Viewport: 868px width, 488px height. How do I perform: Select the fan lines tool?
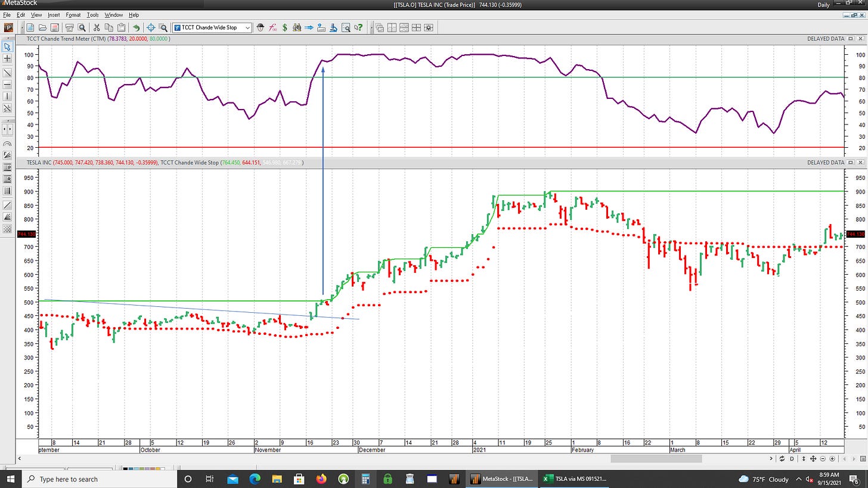pyautogui.click(x=7, y=217)
